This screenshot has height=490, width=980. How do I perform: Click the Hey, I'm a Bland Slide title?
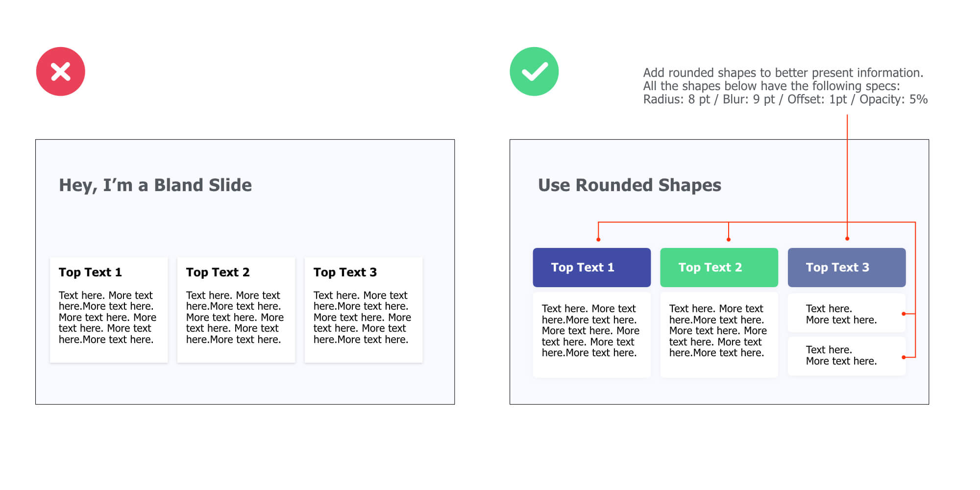click(155, 185)
